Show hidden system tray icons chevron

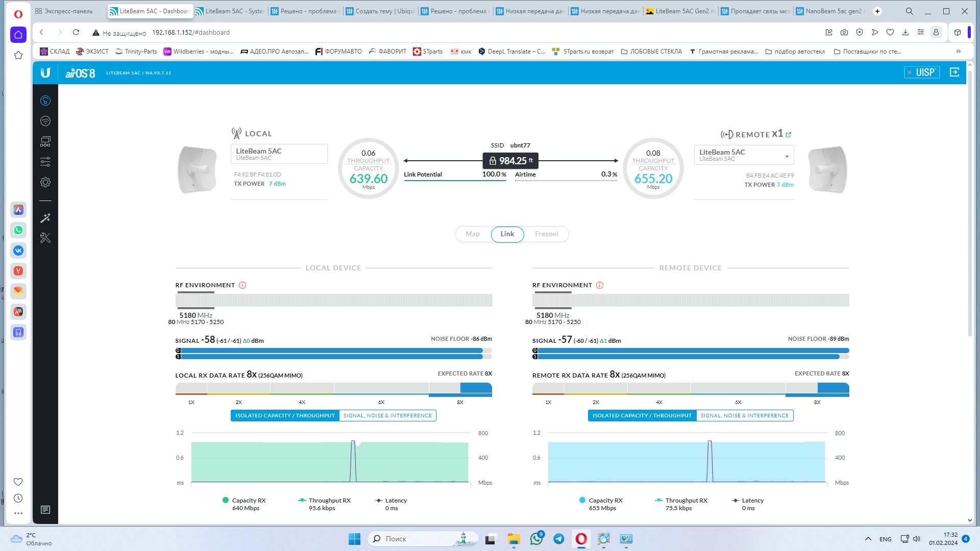(868, 539)
